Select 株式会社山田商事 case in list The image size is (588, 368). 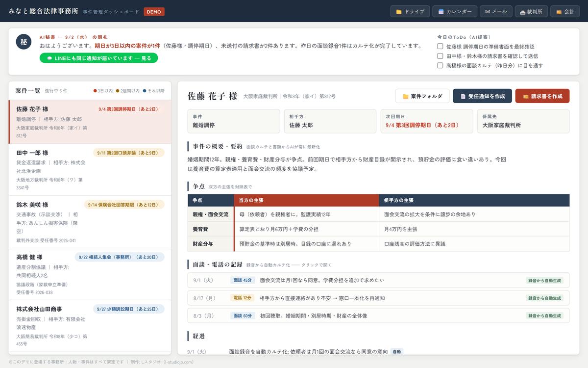(x=90, y=326)
